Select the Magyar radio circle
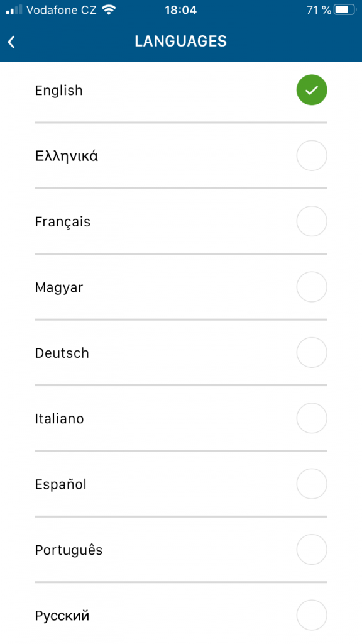Viewport: 362px width, 644px height. click(x=312, y=287)
